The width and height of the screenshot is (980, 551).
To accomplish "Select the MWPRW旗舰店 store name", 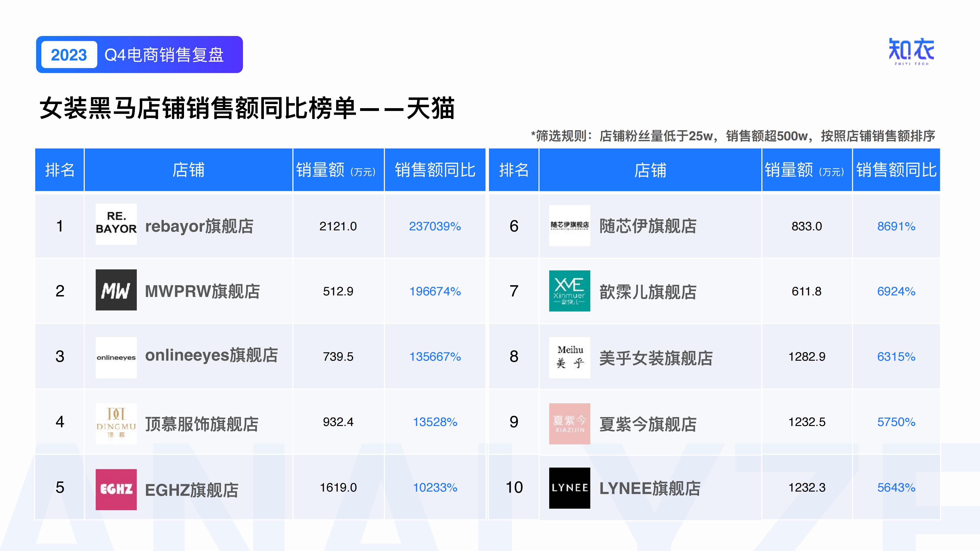I will tap(202, 291).
